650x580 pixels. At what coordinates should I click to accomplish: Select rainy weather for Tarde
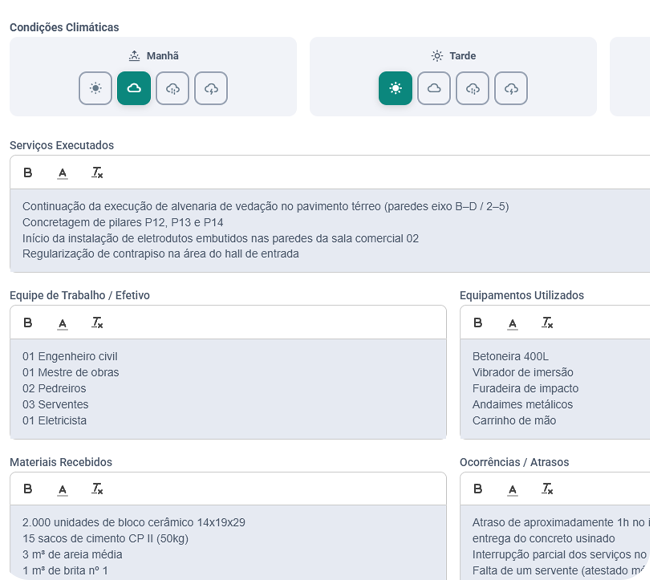[473, 88]
